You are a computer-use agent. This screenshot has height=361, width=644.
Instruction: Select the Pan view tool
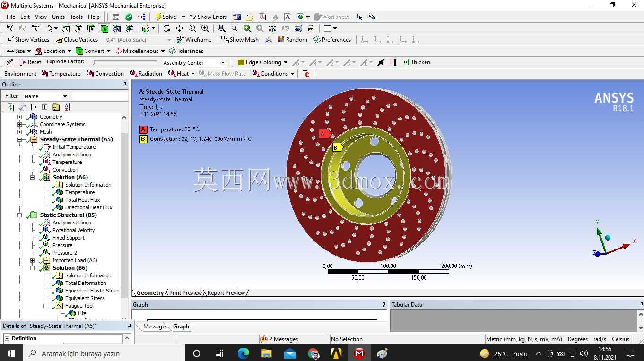(x=179, y=28)
